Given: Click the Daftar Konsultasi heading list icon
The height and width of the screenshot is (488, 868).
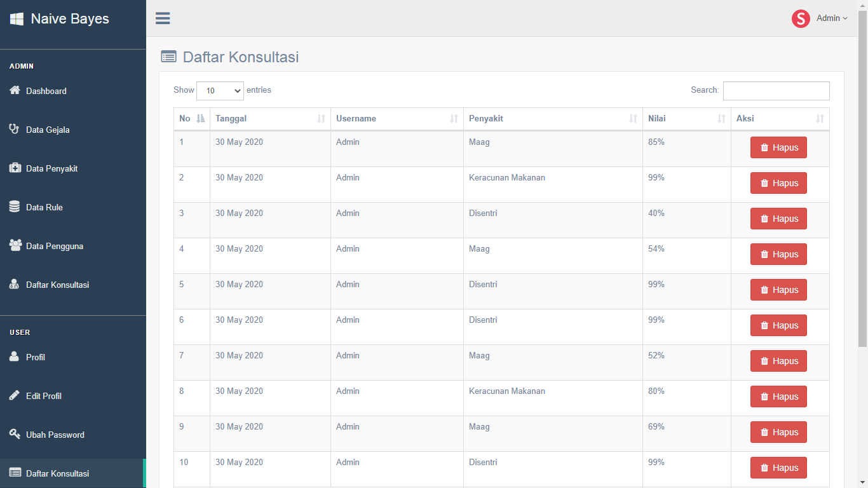Looking at the screenshot, I should click(x=168, y=57).
